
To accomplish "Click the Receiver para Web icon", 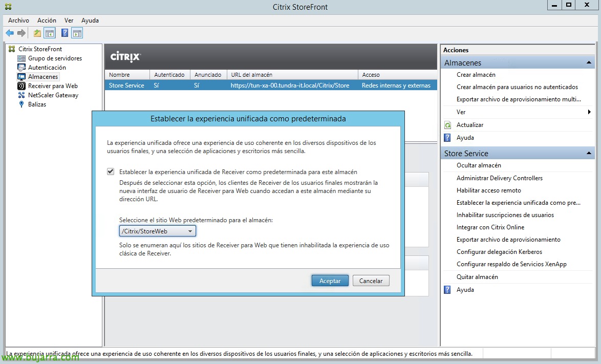I will (22, 86).
